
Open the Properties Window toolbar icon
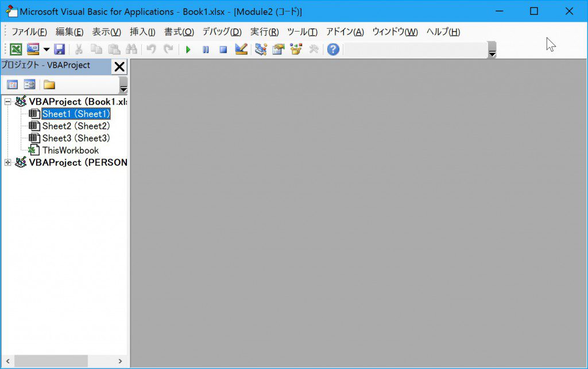point(278,49)
